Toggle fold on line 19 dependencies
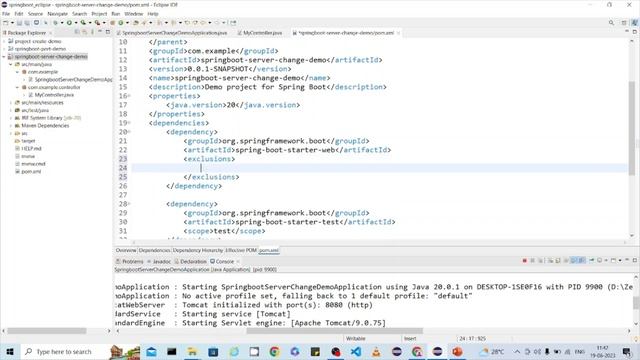The width and height of the screenshot is (640, 360). pos(129,123)
